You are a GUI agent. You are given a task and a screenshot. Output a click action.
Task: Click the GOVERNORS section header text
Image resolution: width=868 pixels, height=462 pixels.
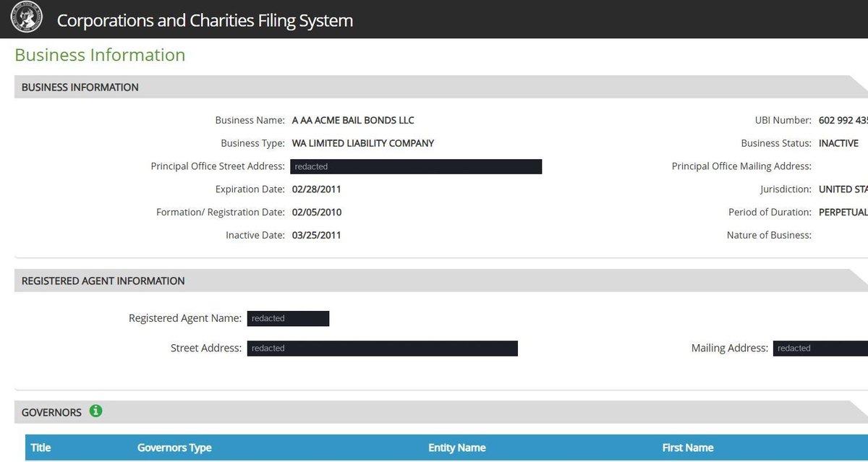[51, 412]
